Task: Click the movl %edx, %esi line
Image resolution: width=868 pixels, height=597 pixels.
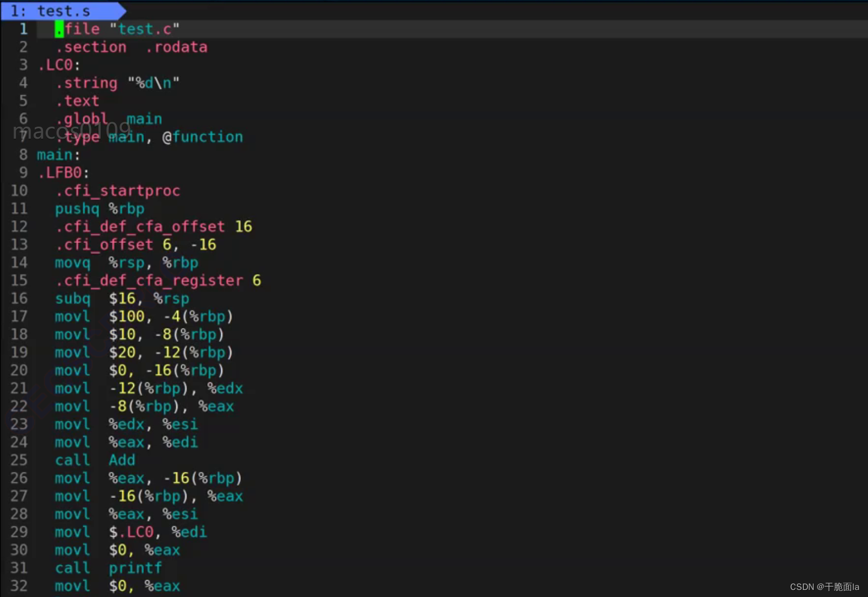Action: point(126,424)
